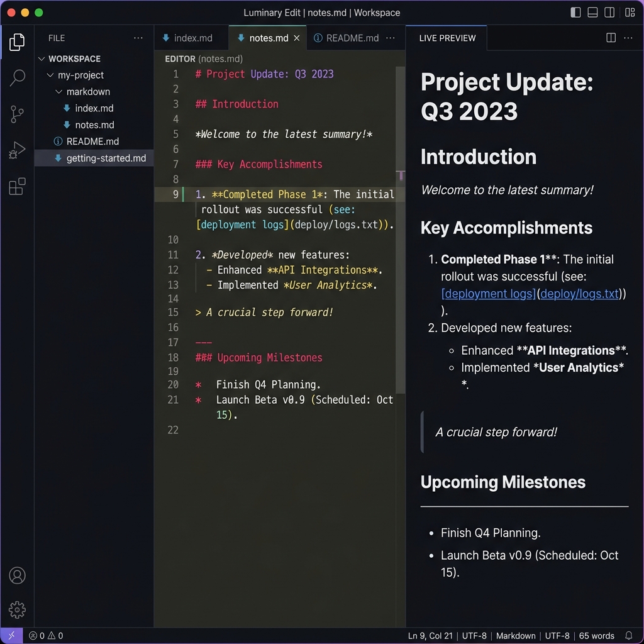The width and height of the screenshot is (644, 644).
Task: Click '> A crucial step forward!' in editor
Action: tap(264, 312)
